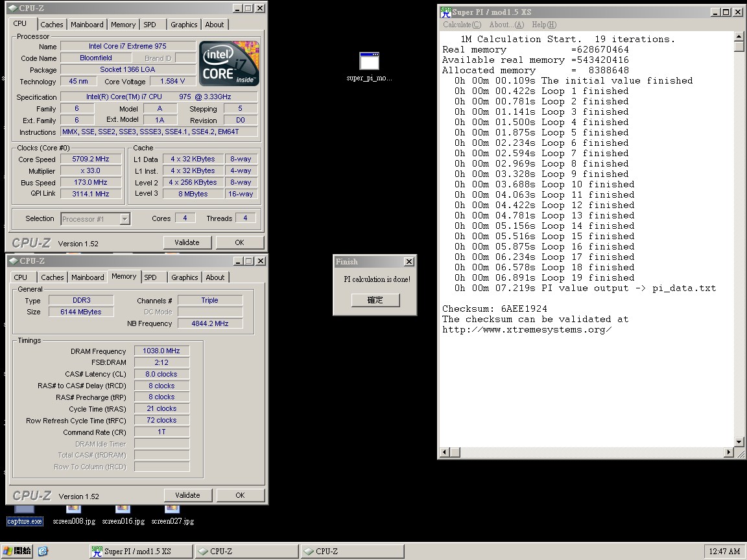Viewport: 747px width, 560px height.
Task: Click Super PI vertical scrollbar up arrow
Action: [x=739, y=36]
